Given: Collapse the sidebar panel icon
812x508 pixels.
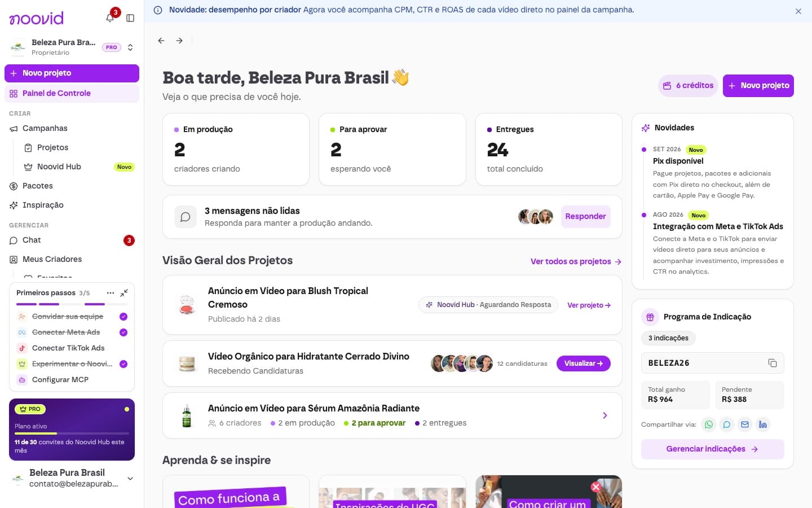Looking at the screenshot, I should pos(130,18).
